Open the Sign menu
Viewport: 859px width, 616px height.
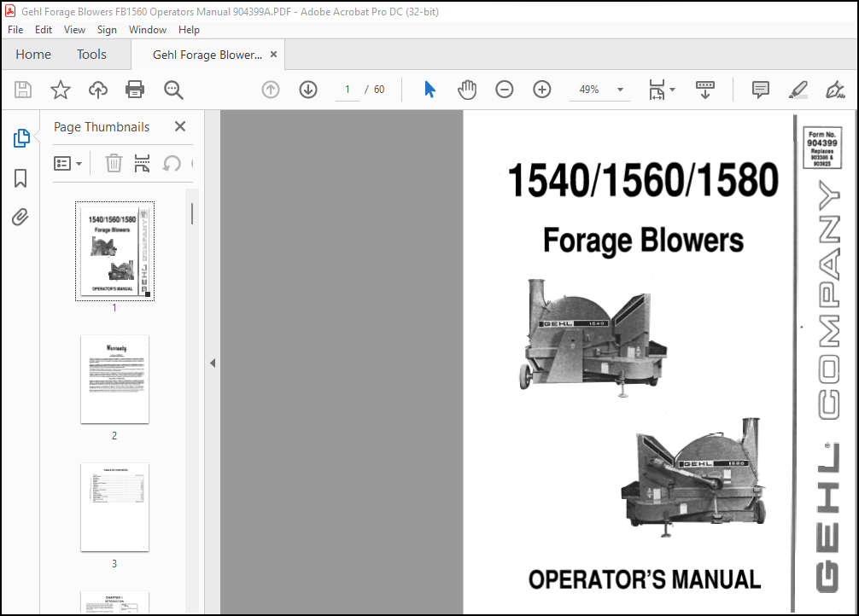[107, 30]
